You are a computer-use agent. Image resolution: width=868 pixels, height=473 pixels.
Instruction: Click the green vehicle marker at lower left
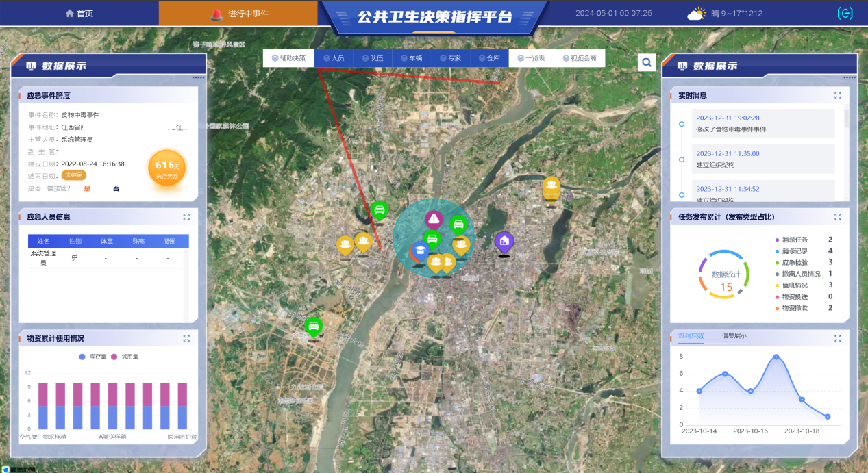(x=313, y=326)
